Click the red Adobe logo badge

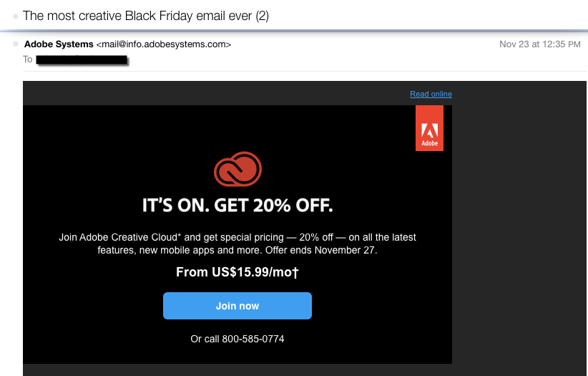click(x=429, y=128)
